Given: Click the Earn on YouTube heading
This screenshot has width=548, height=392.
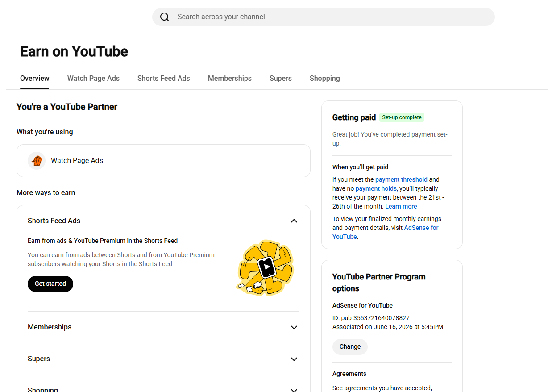Looking at the screenshot, I should [x=74, y=51].
